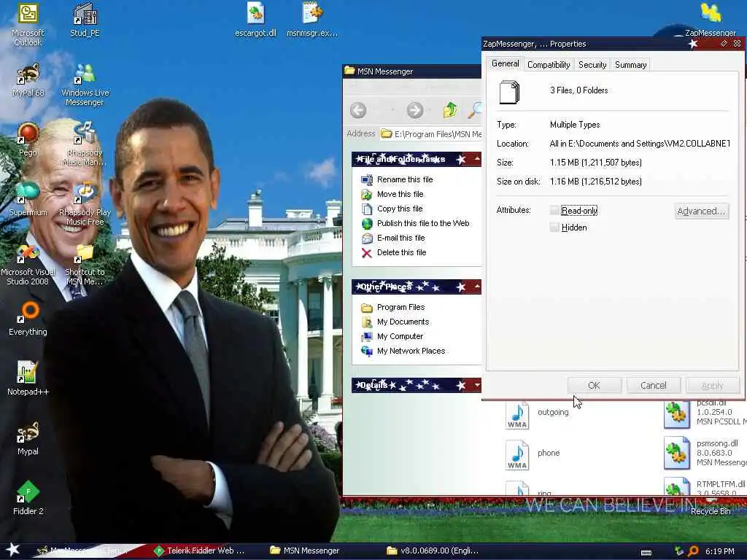747x560 pixels.
Task: Go to My Network Places link
Action: [x=411, y=351]
